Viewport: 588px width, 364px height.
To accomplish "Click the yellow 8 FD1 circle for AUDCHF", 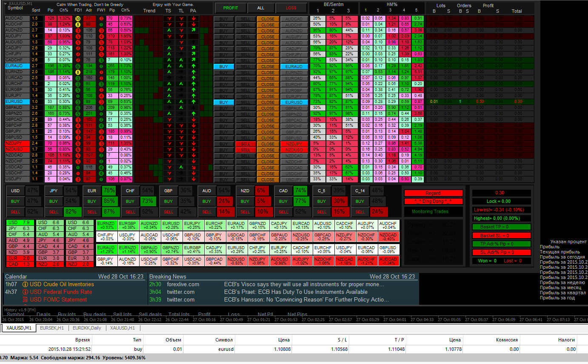I will tap(78, 25).
